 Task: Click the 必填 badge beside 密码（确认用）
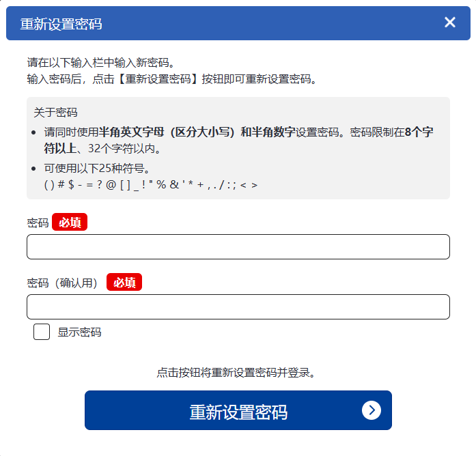(x=124, y=283)
